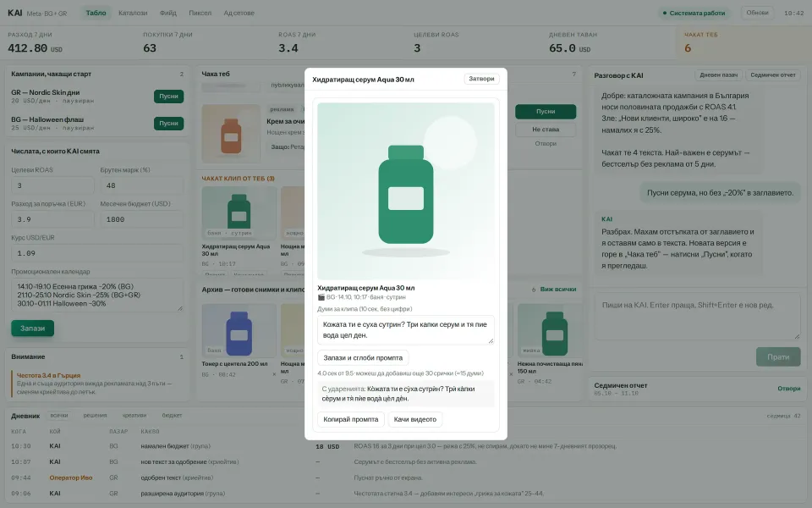
Task: Open the Пиксел tab
Action: [x=200, y=13]
